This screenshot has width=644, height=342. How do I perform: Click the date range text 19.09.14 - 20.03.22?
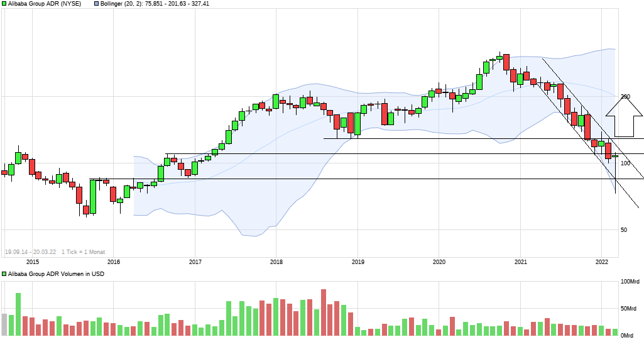pyautogui.click(x=30, y=251)
